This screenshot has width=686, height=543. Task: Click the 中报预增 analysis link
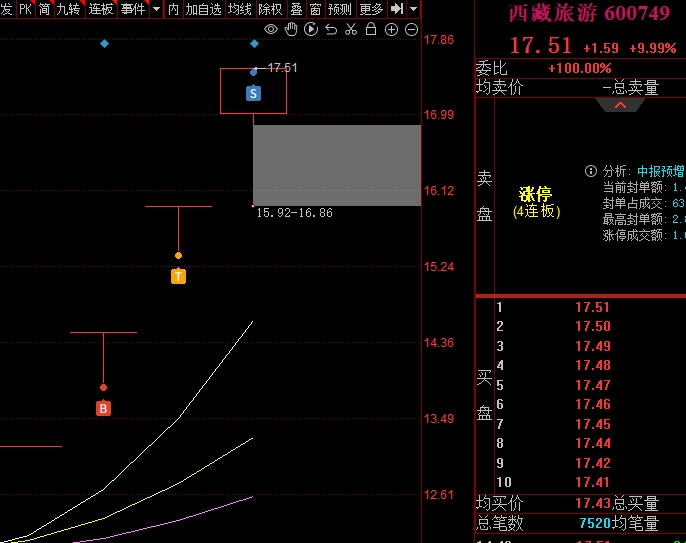661,171
